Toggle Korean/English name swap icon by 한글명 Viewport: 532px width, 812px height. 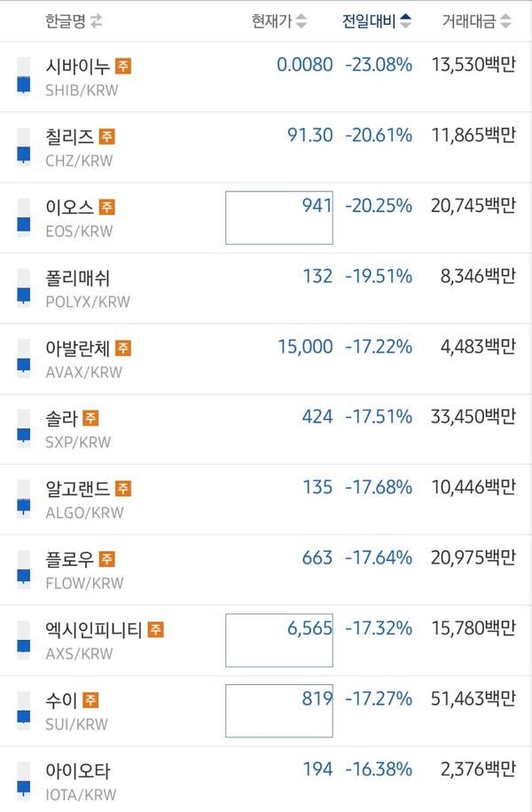pyautogui.click(x=97, y=21)
